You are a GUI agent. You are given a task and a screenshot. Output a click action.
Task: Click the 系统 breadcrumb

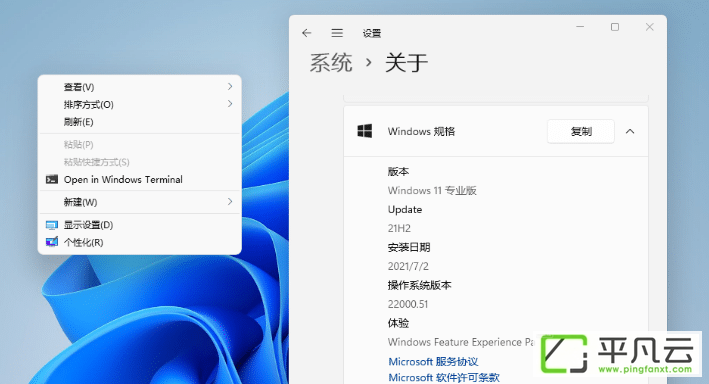click(x=331, y=62)
